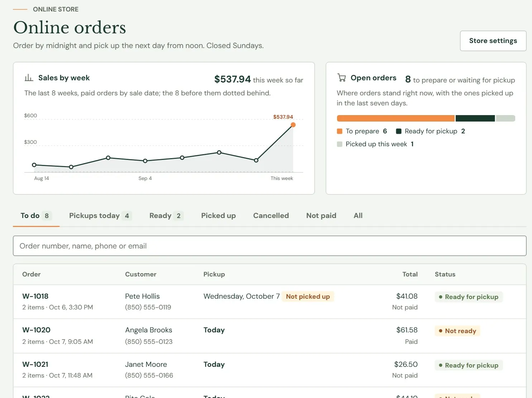Click phone number (850) 555-0166
The height and width of the screenshot is (398, 532).
pyautogui.click(x=149, y=375)
